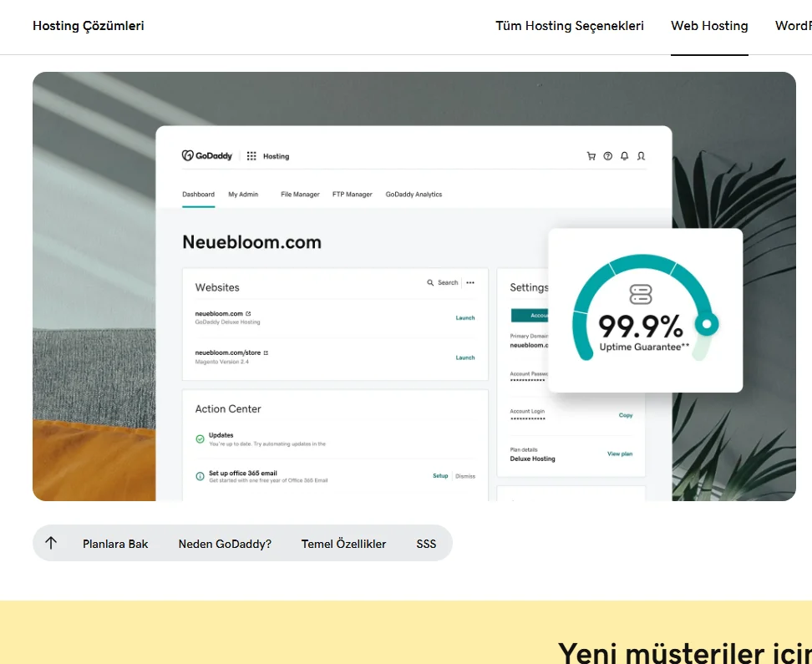Click the GoDaddy logo in the dashboard image
The height and width of the screenshot is (664, 812).
[207, 155]
